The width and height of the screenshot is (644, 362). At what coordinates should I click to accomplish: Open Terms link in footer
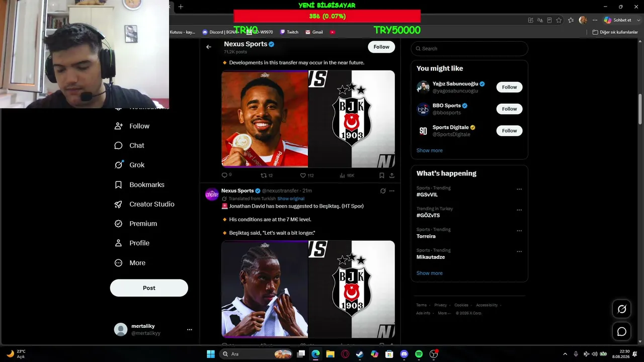[421, 305]
